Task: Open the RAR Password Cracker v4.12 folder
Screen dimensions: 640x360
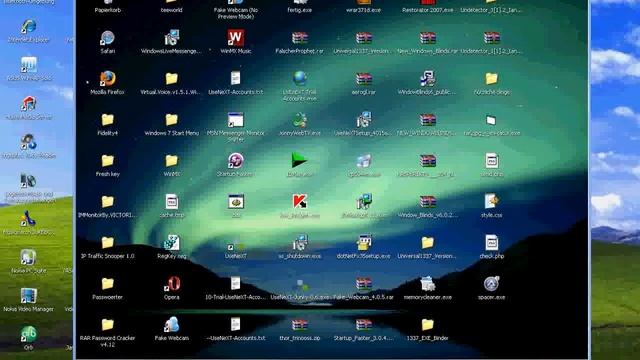Action: pos(107,324)
